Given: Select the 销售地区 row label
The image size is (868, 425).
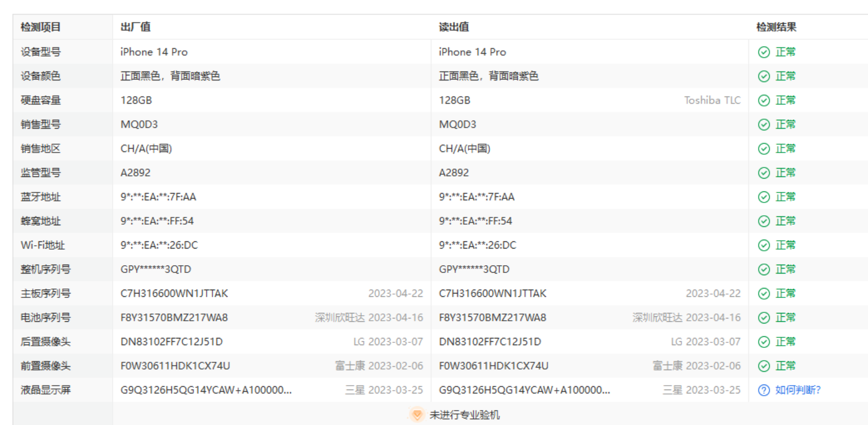Looking at the screenshot, I should pos(40,149).
